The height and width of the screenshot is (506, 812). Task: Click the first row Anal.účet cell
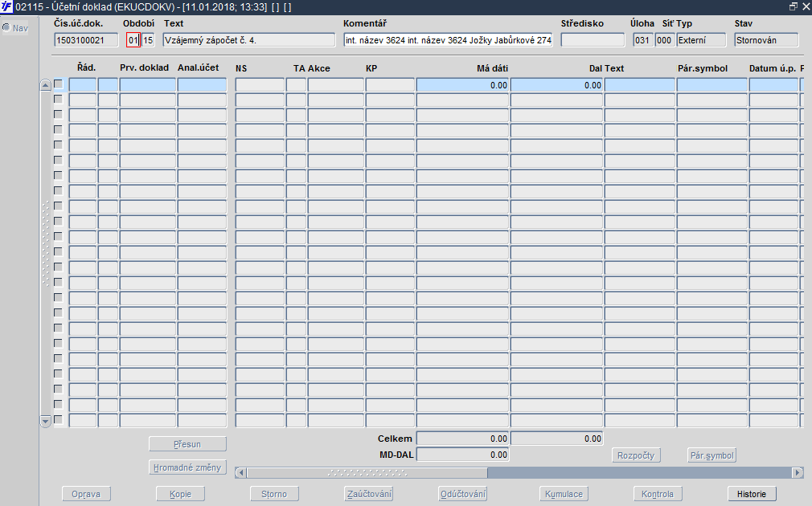[x=202, y=85]
